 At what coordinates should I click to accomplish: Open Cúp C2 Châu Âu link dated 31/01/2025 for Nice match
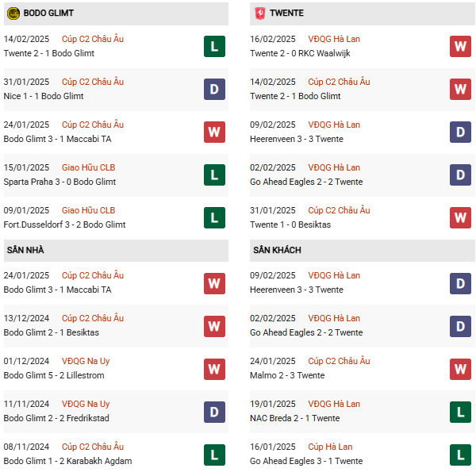(92, 82)
